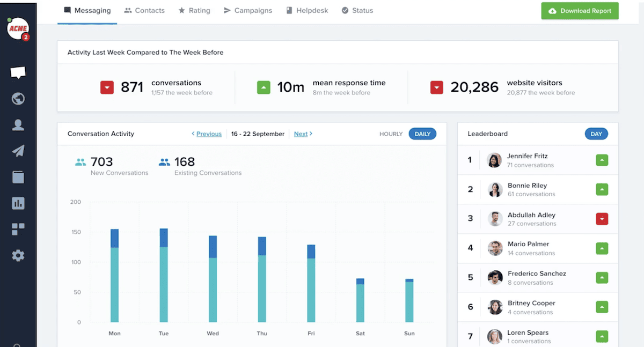Screen dimensions: 644x347
Task: Go to Next week link
Action: click(303, 134)
